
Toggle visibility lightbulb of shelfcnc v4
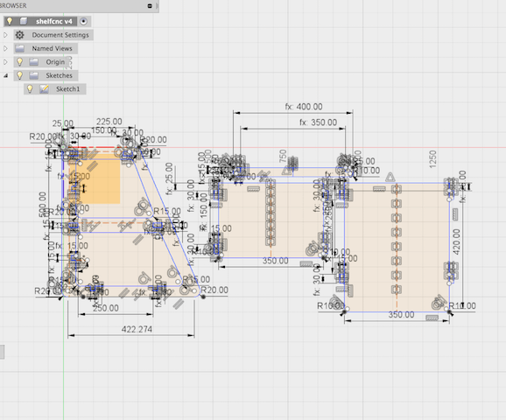click(10, 21)
